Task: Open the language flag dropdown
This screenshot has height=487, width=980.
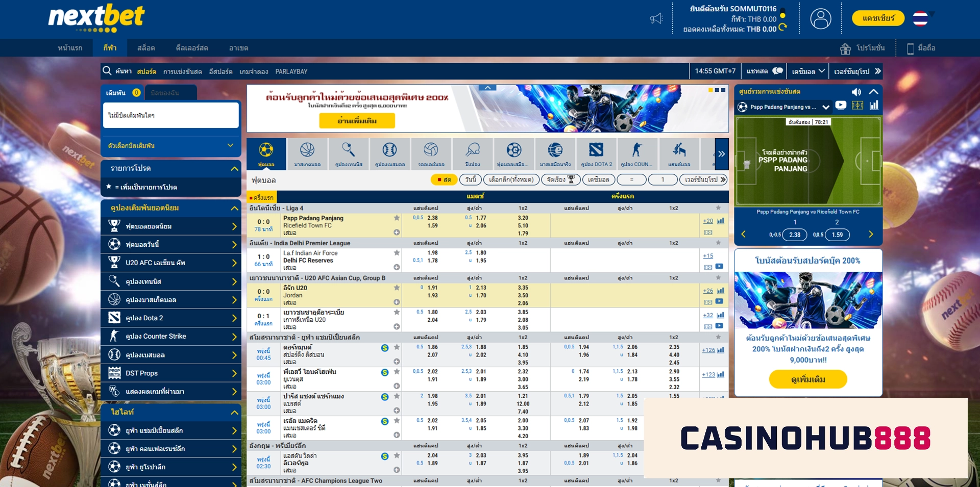Action: coord(923,18)
